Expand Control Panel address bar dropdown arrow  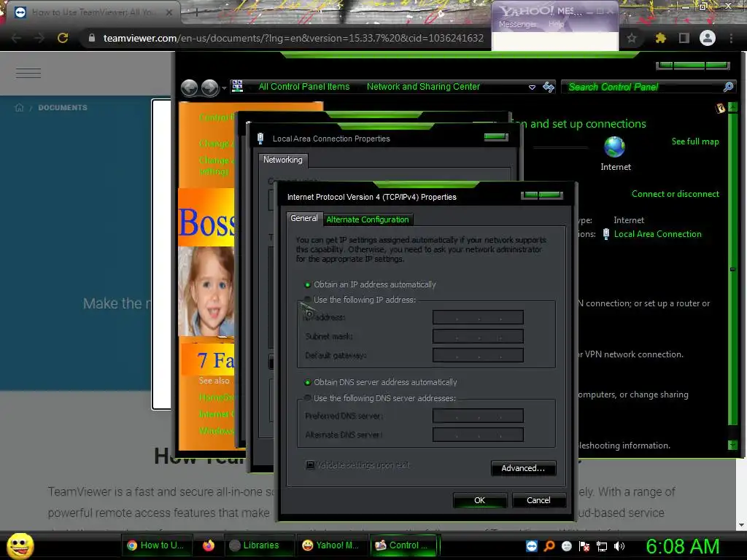click(532, 87)
